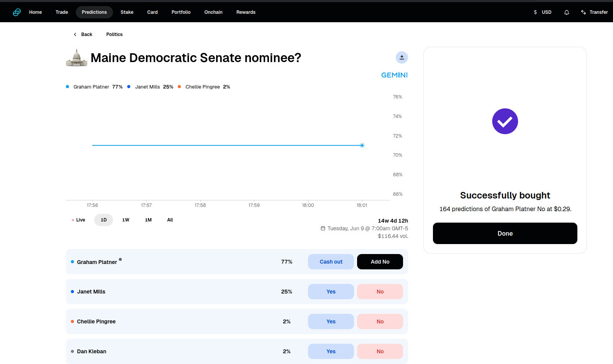Click the Gemini logo icon
This screenshot has height=364, width=613.
click(17, 12)
